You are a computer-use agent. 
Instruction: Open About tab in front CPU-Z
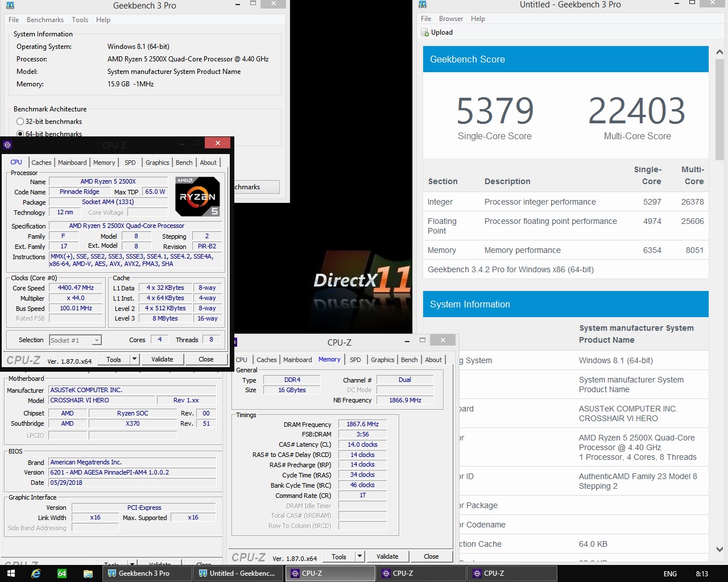208,163
